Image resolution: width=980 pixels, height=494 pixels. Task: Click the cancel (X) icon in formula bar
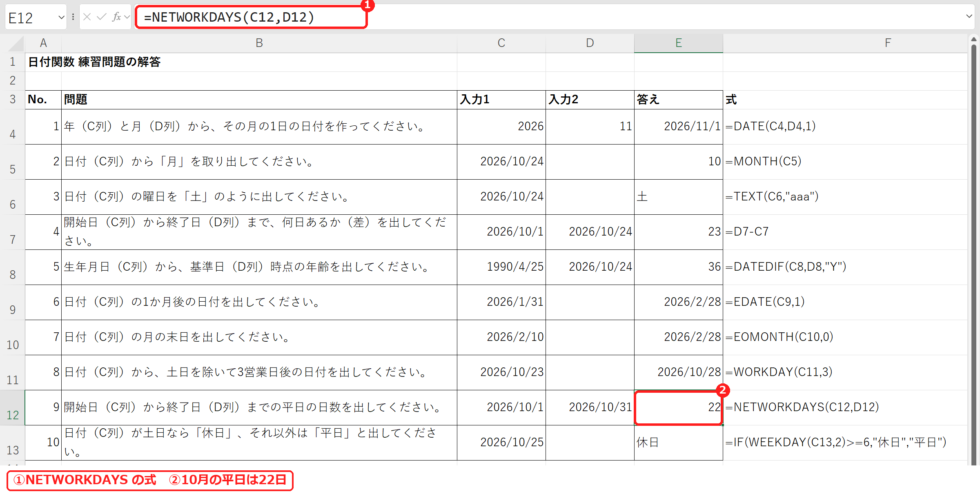[87, 17]
